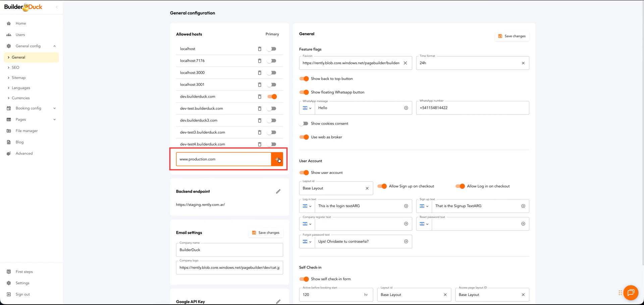The height and width of the screenshot is (305, 644).
Task: Delete the localhost:7176 host entry
Action: 259,61
